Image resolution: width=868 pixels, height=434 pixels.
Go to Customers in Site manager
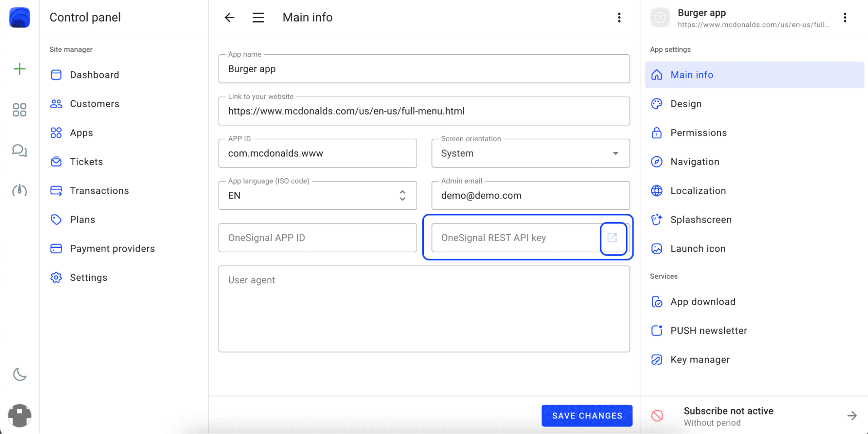[94, 104]
